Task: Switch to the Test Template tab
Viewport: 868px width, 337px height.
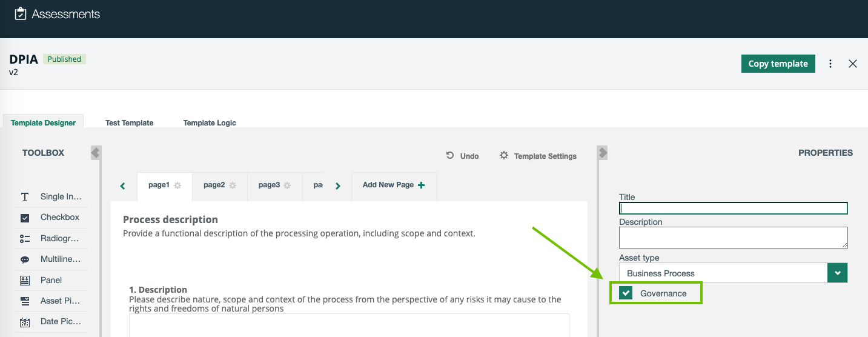Action: (x=129, y=122)
